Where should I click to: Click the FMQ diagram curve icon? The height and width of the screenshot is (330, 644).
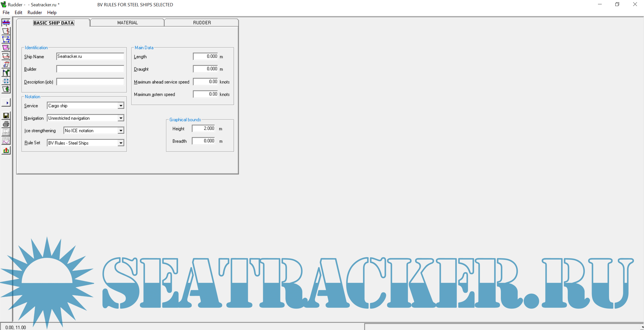click(x=6, y=141)
